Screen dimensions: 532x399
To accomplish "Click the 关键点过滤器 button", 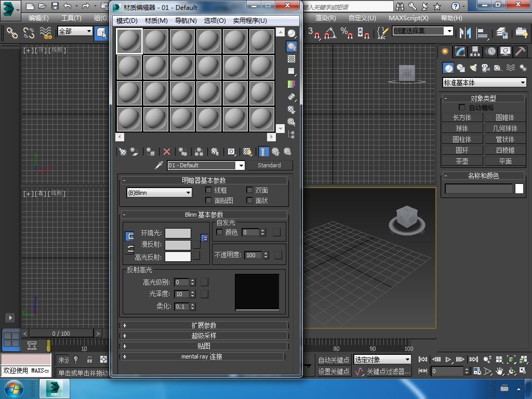I will click(x=389, y=371).
